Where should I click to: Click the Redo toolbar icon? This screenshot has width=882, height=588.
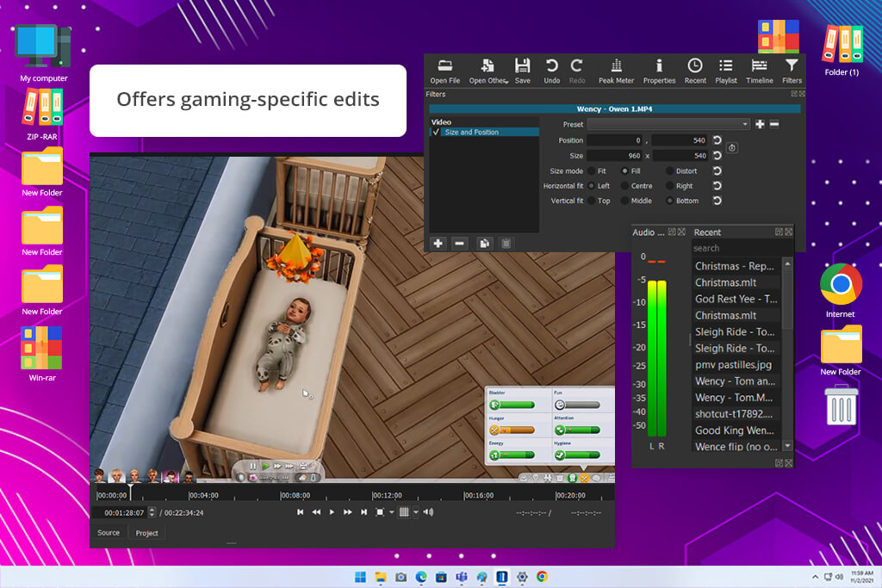click(x=577, y=71)
